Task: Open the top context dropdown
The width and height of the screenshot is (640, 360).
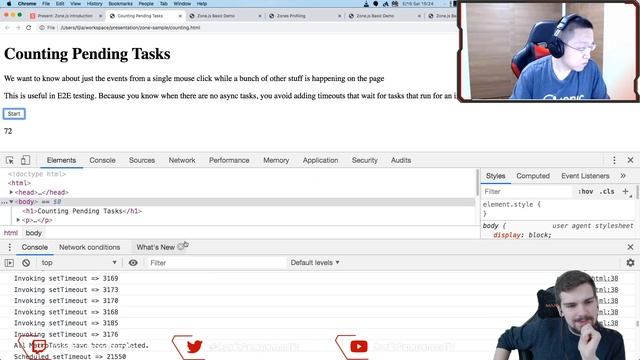Action: click(78, 263)
